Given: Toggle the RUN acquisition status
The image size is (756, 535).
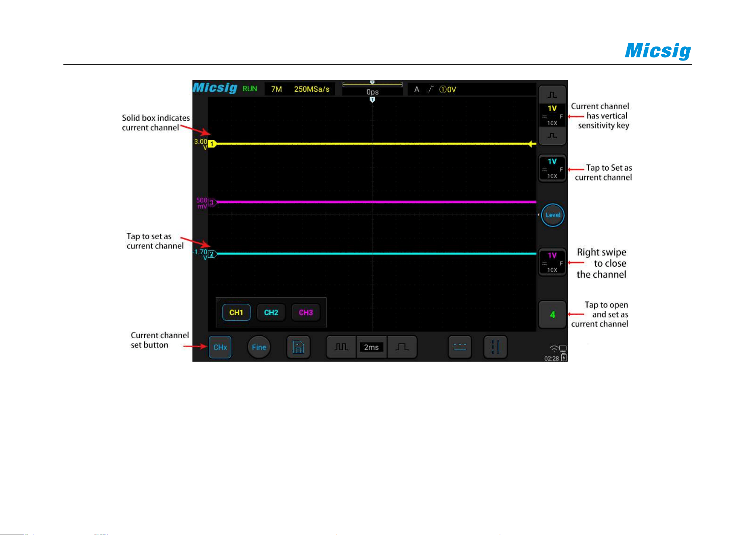Looking at the screenshot, I should 250,89.
